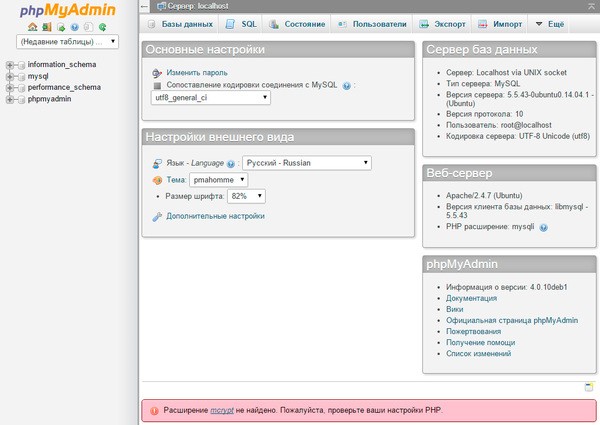
Task: Click the phpmyadmin database icon in tree
Action: click(x=21, y=99)
